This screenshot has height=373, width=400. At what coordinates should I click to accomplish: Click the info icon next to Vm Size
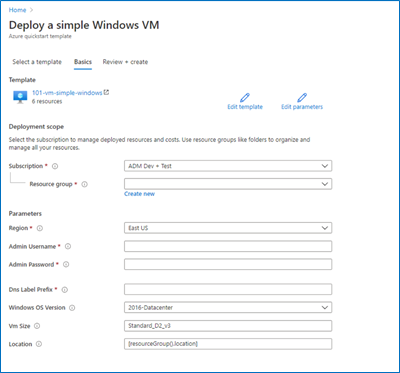[37, 326]
